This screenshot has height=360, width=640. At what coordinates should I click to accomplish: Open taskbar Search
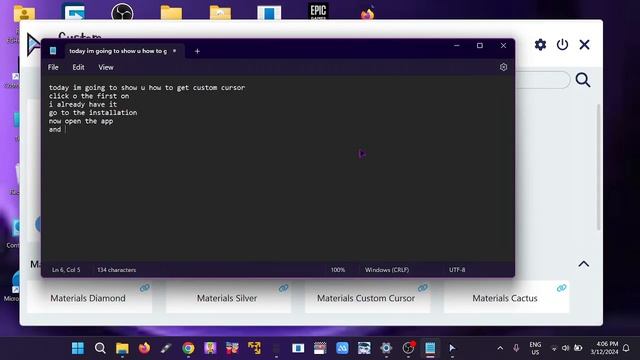tap(100, 348)
